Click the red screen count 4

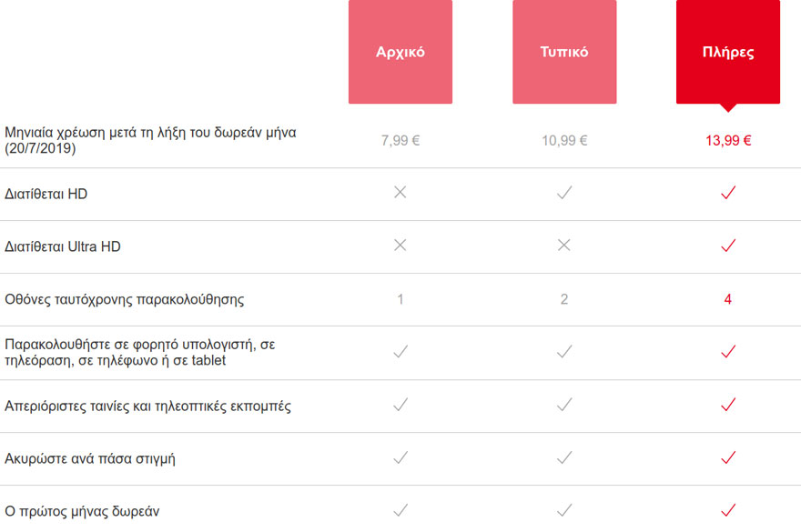click(x=728, y=299)
